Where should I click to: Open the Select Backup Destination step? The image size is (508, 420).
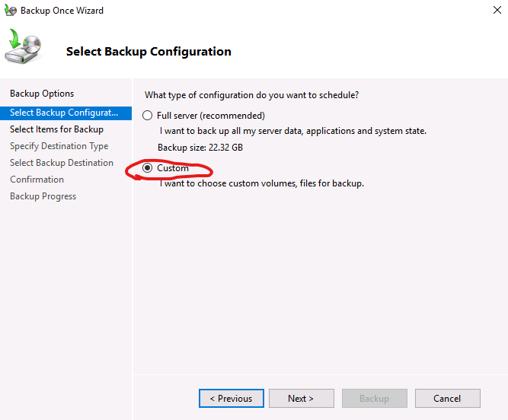[x=61, y=163]
